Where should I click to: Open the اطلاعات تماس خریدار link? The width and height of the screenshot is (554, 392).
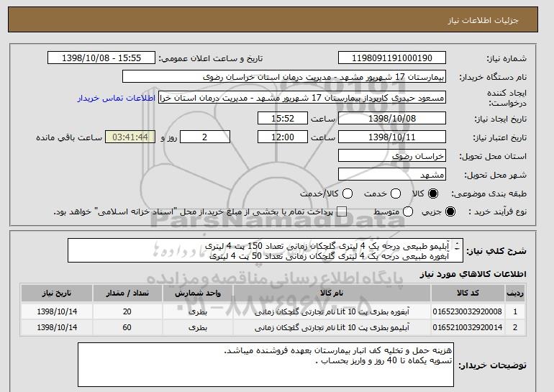pyautogui.click(x=117, y=98)
